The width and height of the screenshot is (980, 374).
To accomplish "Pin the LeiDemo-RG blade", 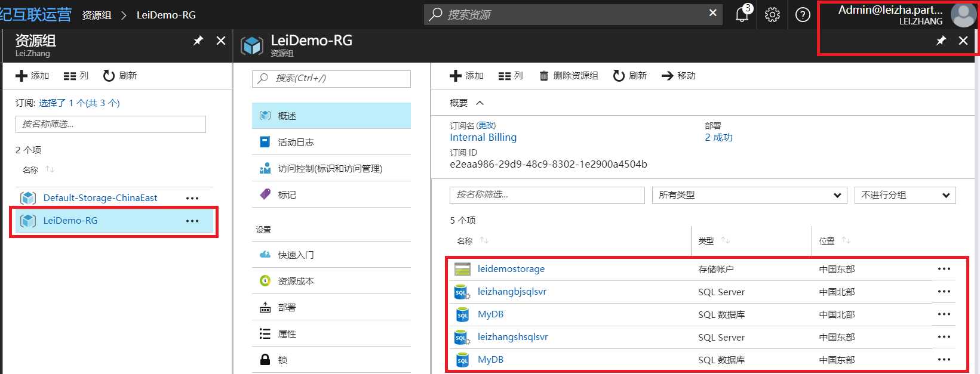I will (941, 41).
